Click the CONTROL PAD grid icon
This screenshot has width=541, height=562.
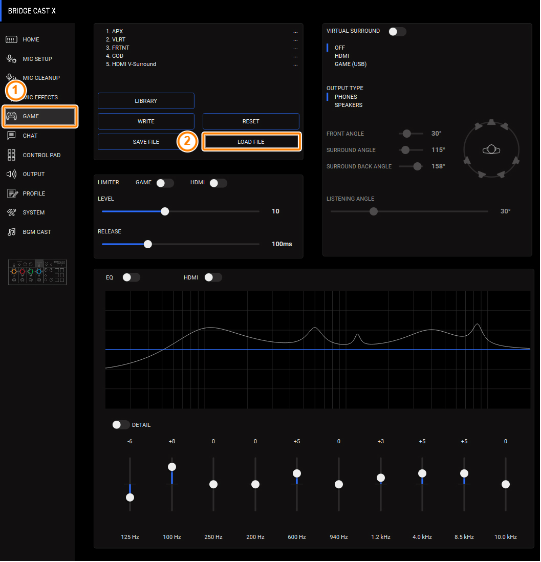(x=11, y=155)
